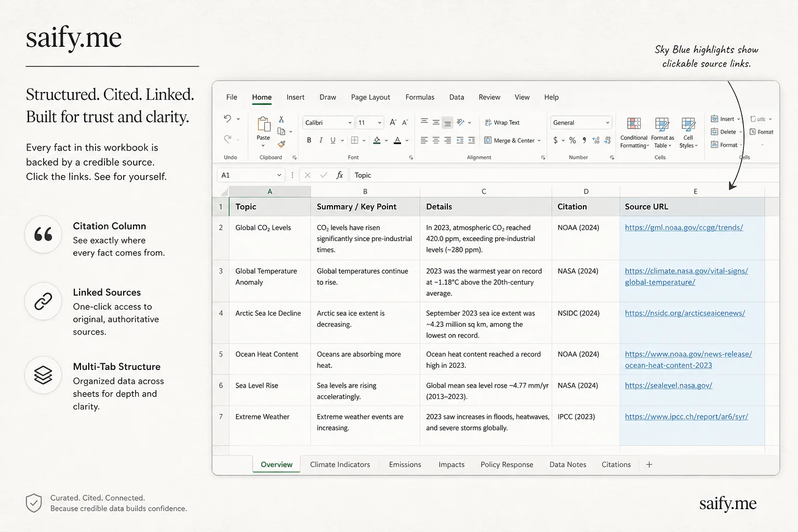This screenshot has width=798, height=532.
Task: Click the Borders grid icon
Action: pos(354,140)
